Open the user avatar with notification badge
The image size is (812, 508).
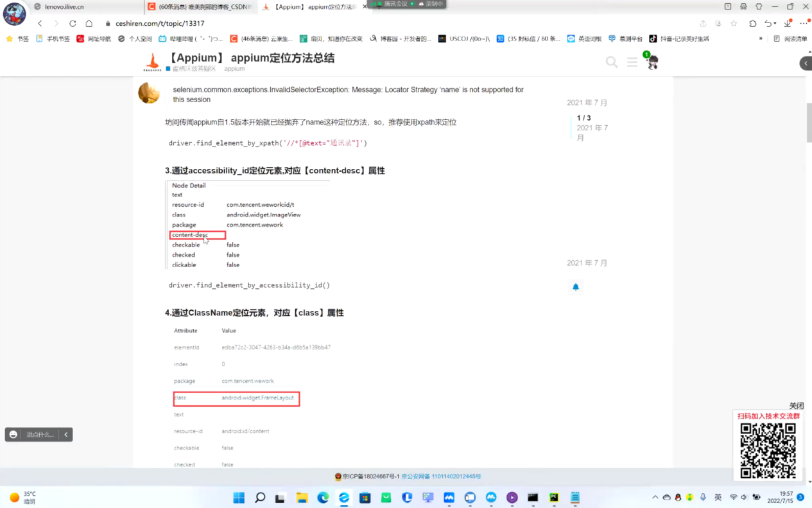point(652,62)
